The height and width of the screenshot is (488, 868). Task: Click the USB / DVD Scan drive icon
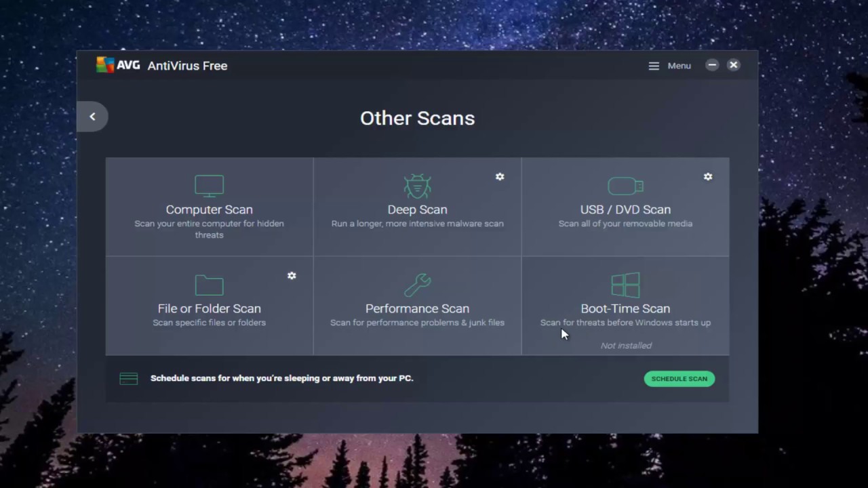tap(625, 186)
